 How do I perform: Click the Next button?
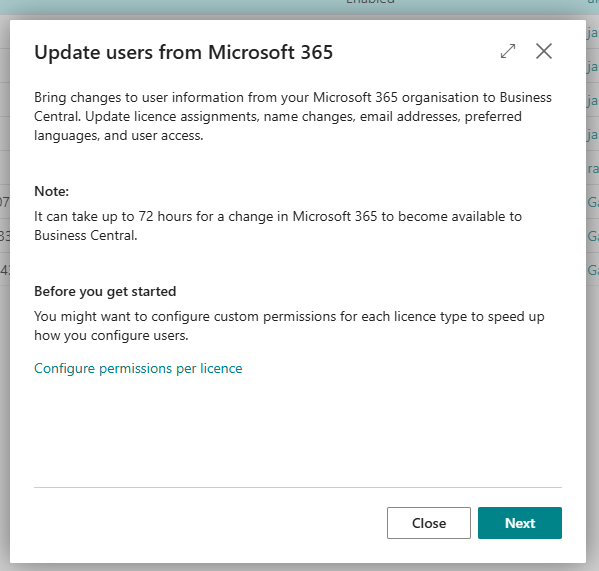[520, 523]
